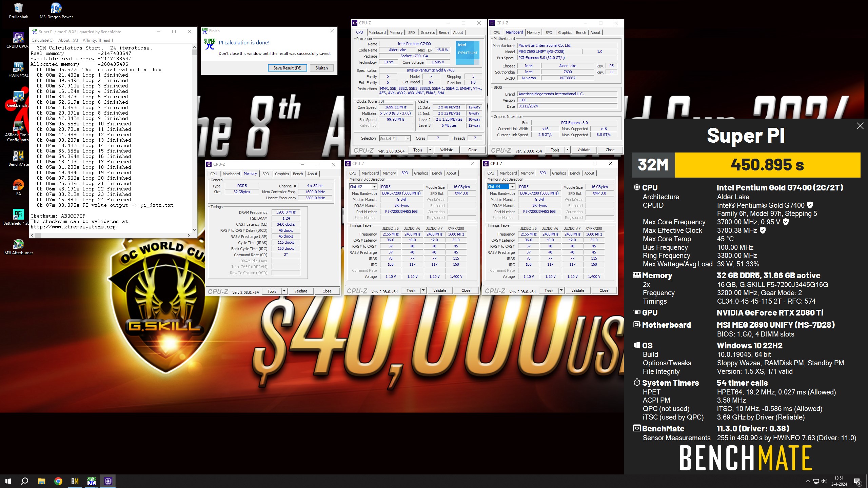Click volume icon in system tray
The width and height of the screenshot is (868, 488).
point(824,481)
